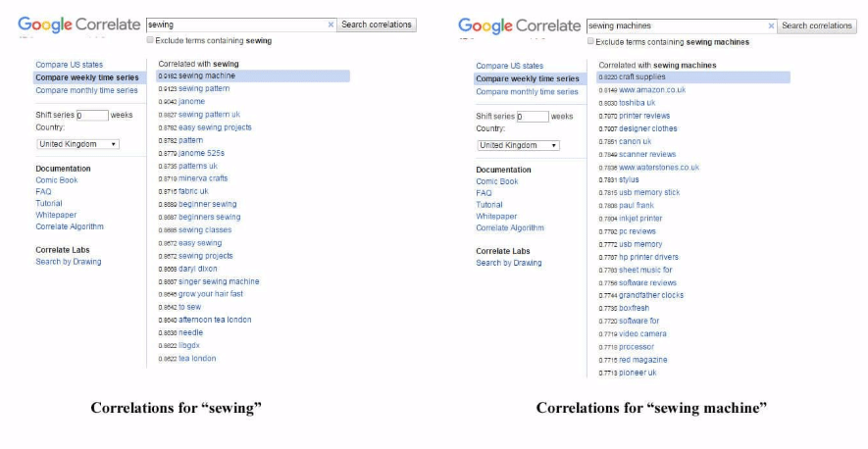Open right United Kingdom country dropdown
Screen dimensions: 868x449
[x=518, y=145]
